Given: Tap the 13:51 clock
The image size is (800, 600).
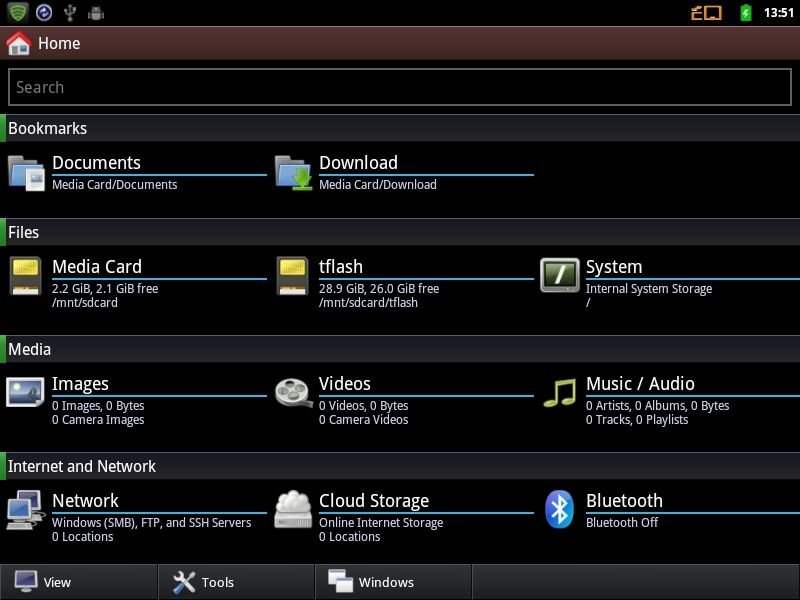Looking at the screenshot, I should point(779,12).
